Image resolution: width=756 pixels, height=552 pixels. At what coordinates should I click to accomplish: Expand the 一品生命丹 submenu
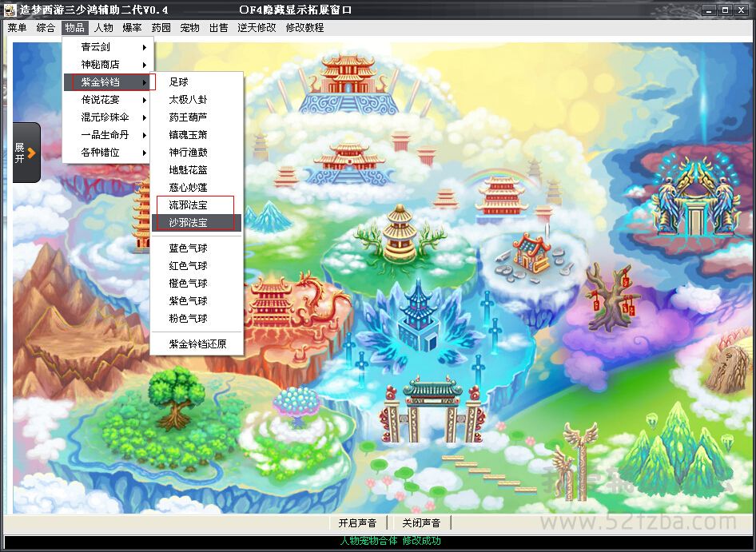109,135
